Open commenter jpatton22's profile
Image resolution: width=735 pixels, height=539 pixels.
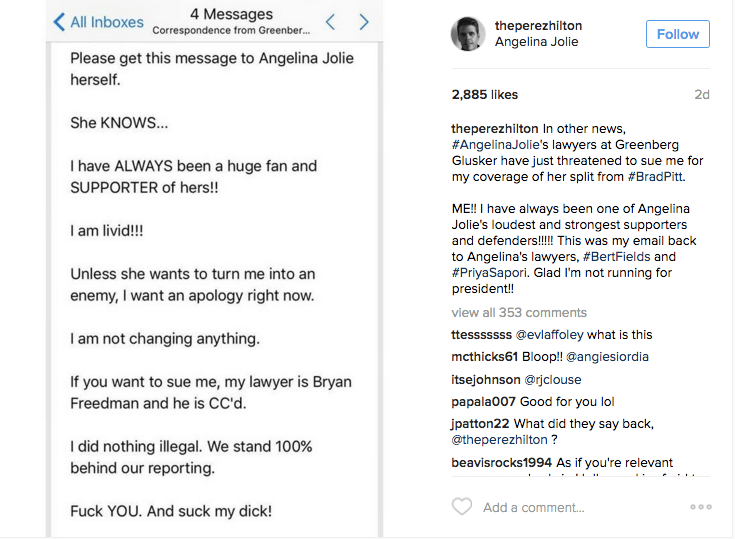[x=480, y=423]
